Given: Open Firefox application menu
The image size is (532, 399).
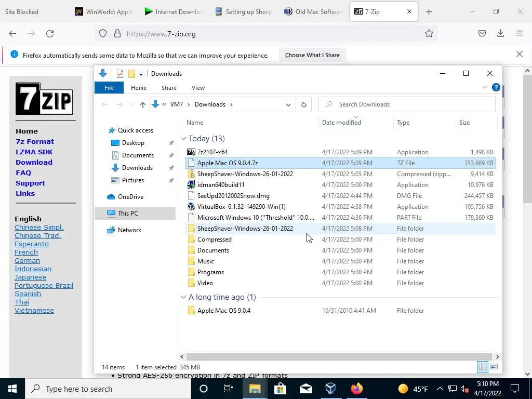Looking at the screenshot, I should click(520, 33).
